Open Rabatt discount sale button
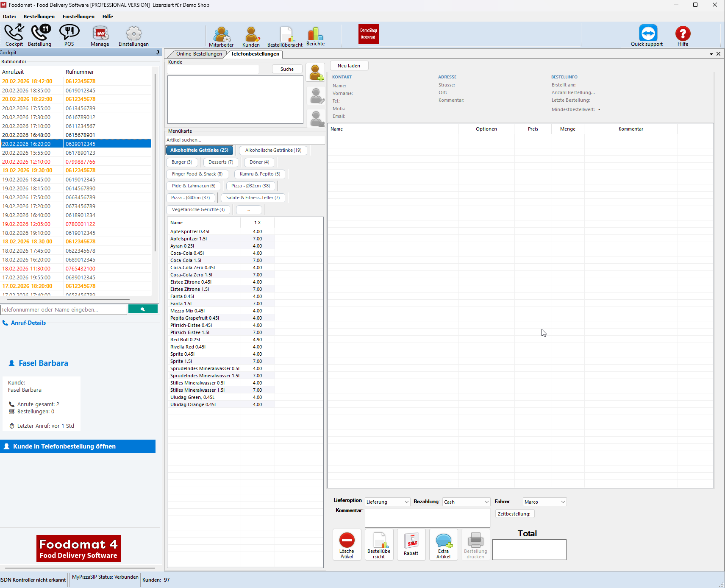Screen dimensions: 725x588 pos(411,544)
